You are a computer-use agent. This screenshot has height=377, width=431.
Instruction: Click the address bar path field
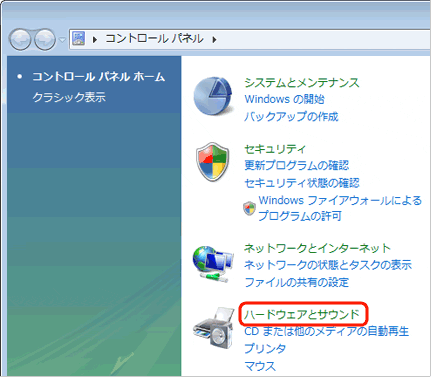pyautogui.click(x=249, y=39)
